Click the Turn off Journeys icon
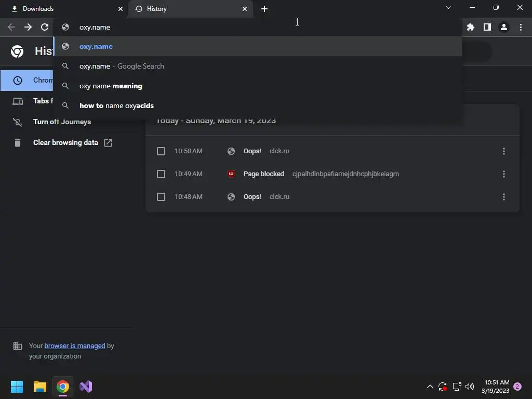532x399 pixels. [x=18, y=122]
